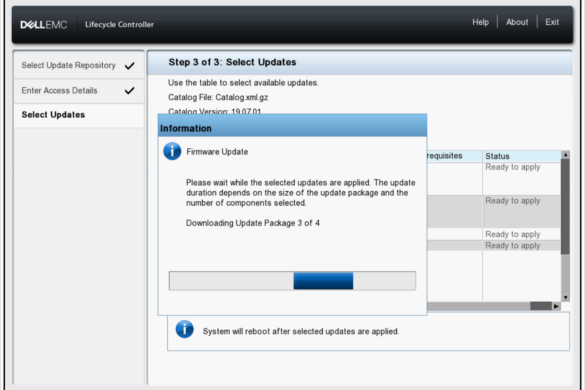Click Exit in the header
This screenshot has width=585, height=390.
pyautogui.click(x=552, y=22)
